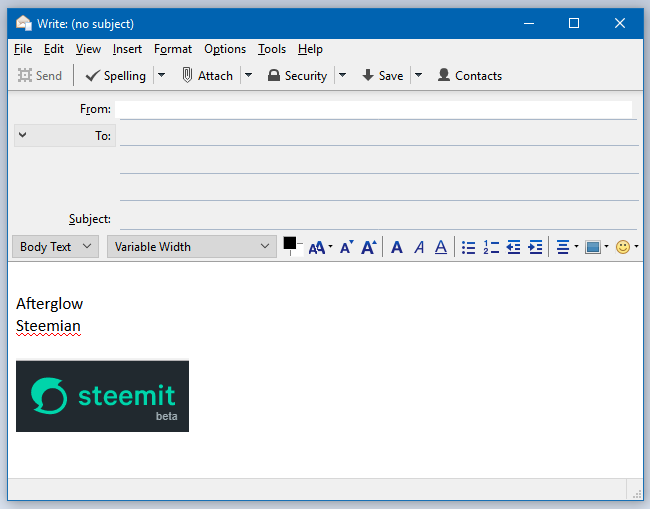Choose the black text color swatch
The height and width of the screenshot is (509, 650).
click(289, 243)
